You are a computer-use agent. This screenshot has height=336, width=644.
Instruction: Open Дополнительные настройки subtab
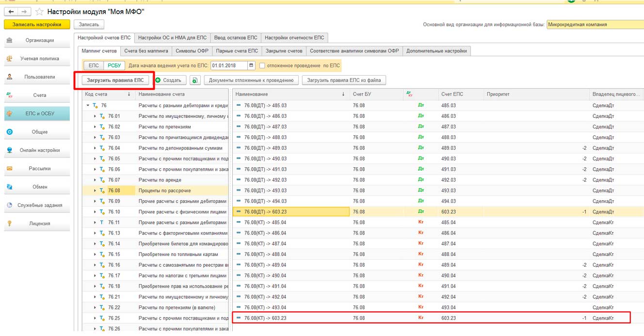(x=436, y=51)
